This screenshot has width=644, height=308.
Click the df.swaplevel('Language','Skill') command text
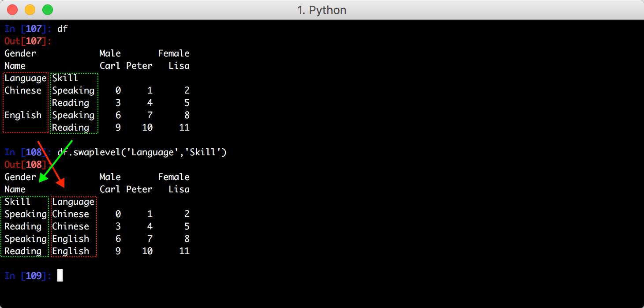(142, 152)
